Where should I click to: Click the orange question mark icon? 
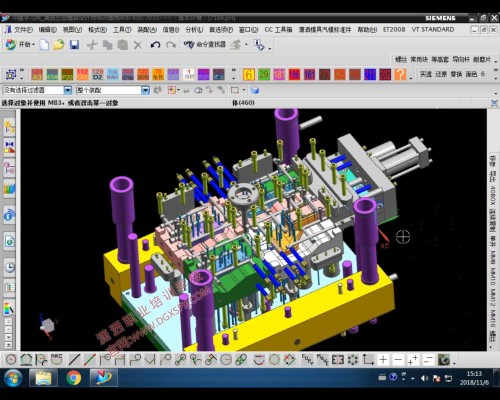click(400, 74)
